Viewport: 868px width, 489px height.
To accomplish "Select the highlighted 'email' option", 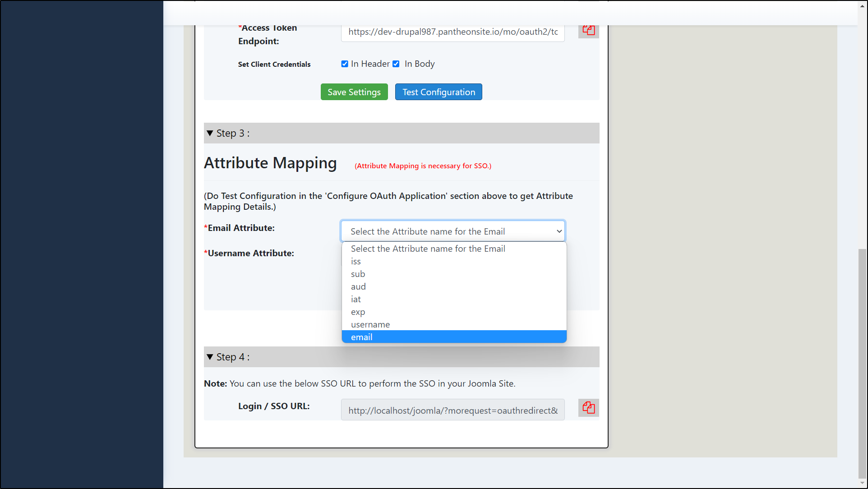I will pos(454,337).
